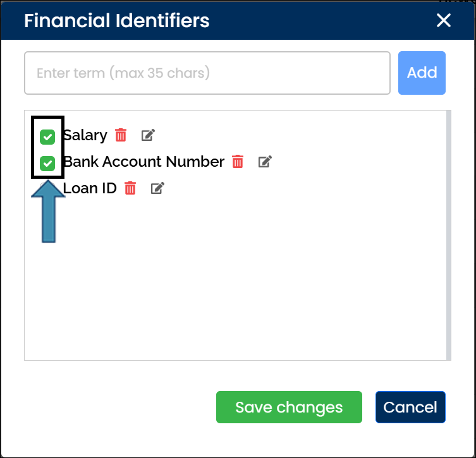Image resolution: width=476 pixels, height=458 pixels.
Task: Click the Bank Account Number label
Action: coord(144,162)
